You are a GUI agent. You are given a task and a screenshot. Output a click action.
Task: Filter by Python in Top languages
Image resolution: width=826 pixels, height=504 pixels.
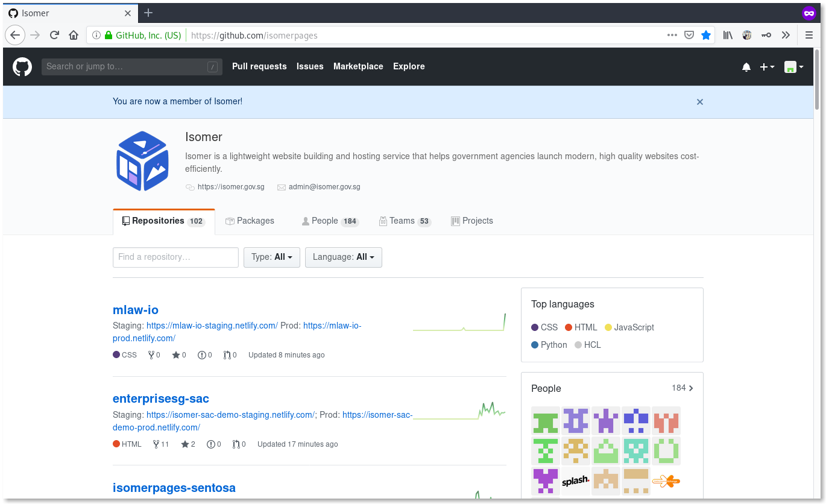click(549, 345)
